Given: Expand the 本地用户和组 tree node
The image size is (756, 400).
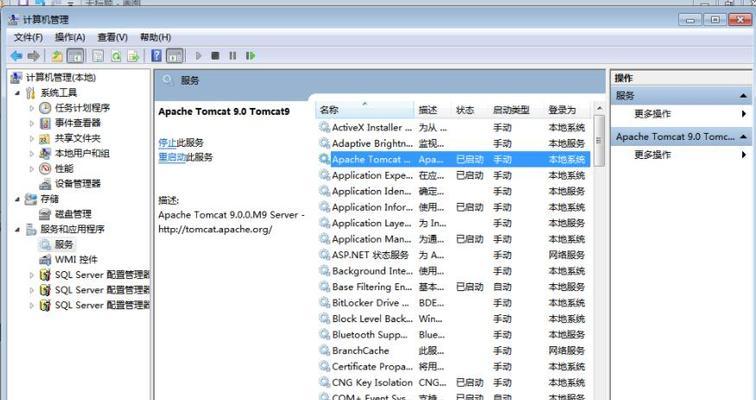Looking at the screenshot, I should click(x=32, y=154).
